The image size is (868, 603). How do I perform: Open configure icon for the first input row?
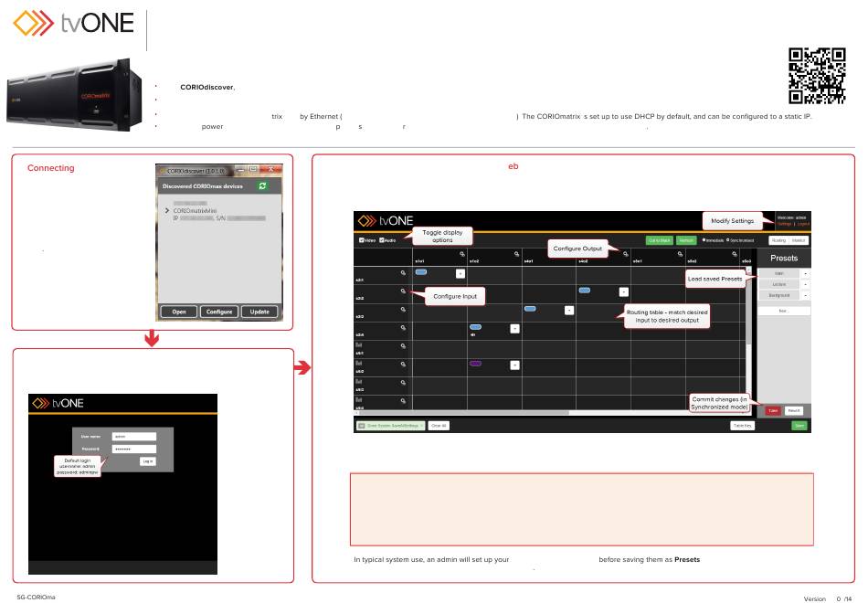403,272
